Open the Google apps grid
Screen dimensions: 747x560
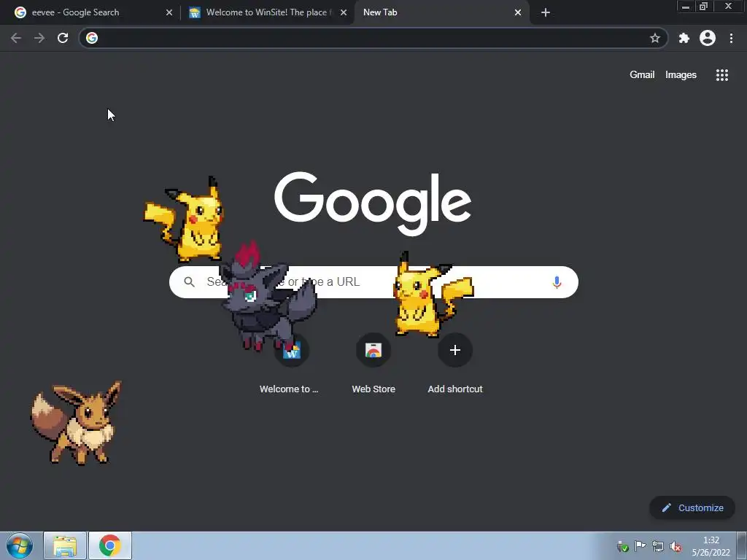[x=721, y=75]
